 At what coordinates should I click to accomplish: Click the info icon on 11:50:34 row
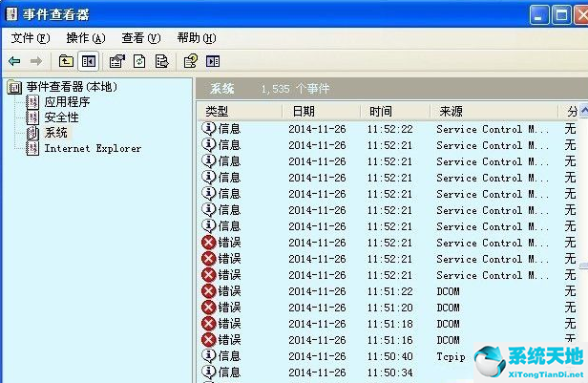[208, 372]
